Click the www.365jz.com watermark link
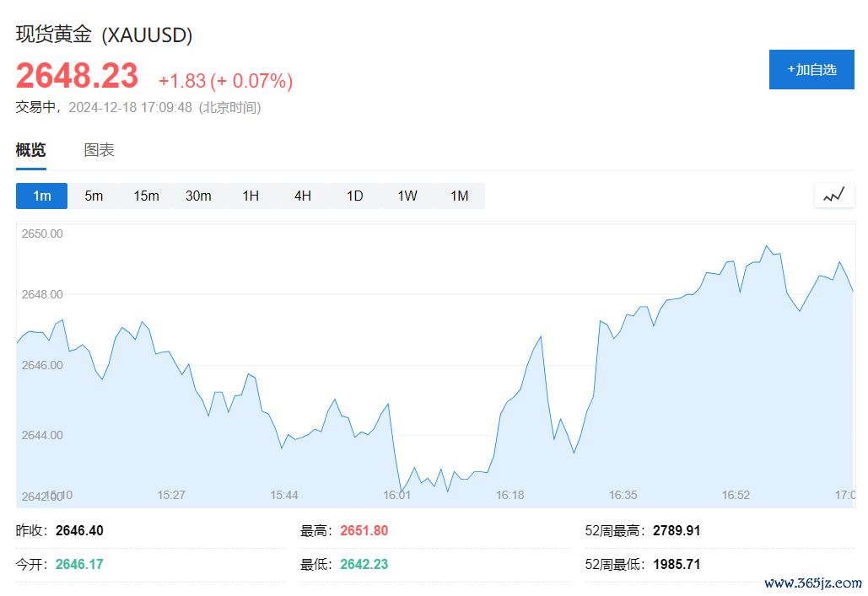The width and height of the screenshot is (868, 596). click(812, 583)
